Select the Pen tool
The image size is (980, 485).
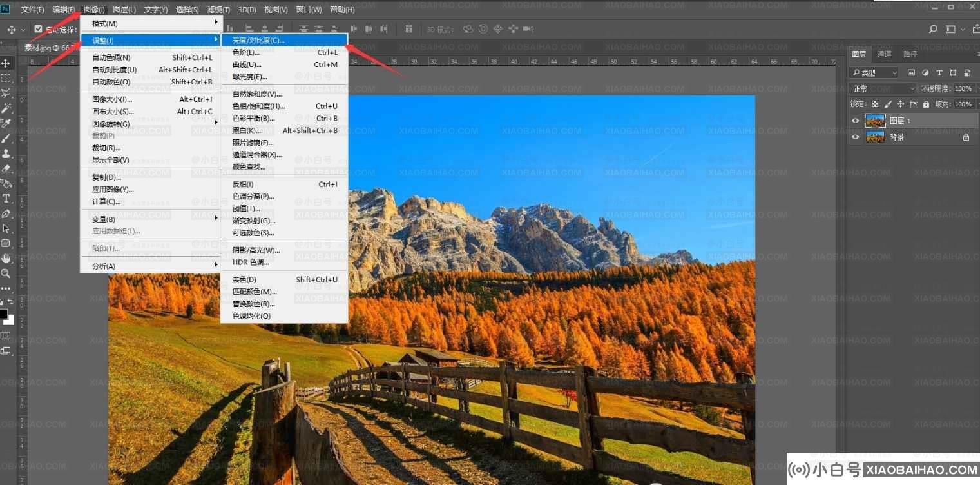coord(6,213)
